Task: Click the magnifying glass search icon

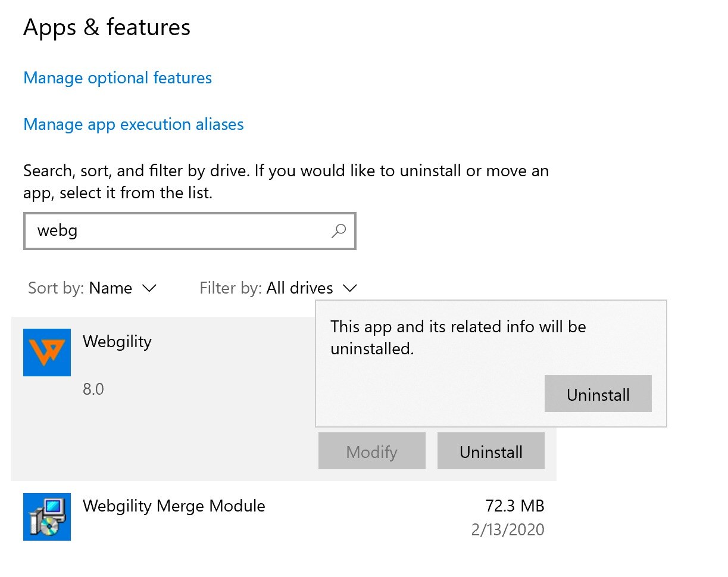Action: point(339,230)
